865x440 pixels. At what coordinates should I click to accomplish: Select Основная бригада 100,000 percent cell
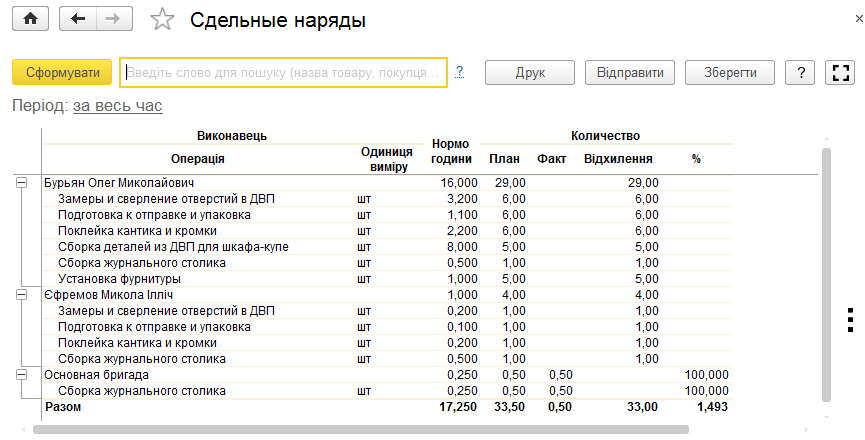(707, 374)
